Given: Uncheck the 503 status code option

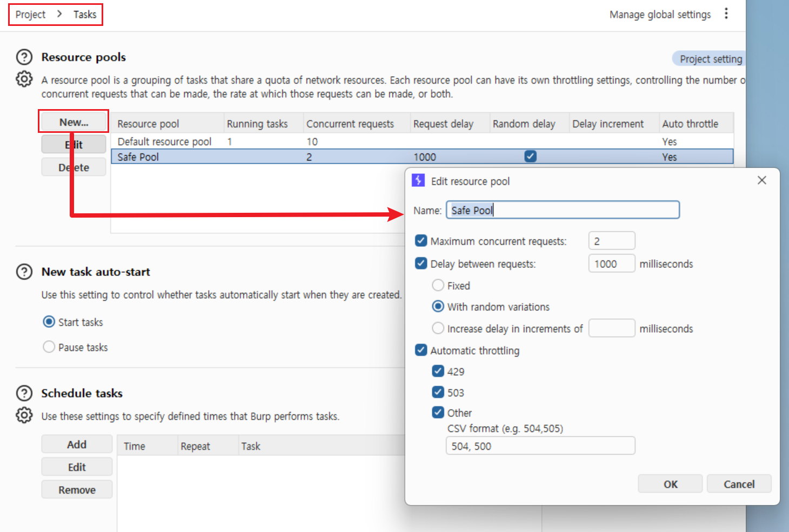Looking at the screenshot, I should click(x=438, y=392).
